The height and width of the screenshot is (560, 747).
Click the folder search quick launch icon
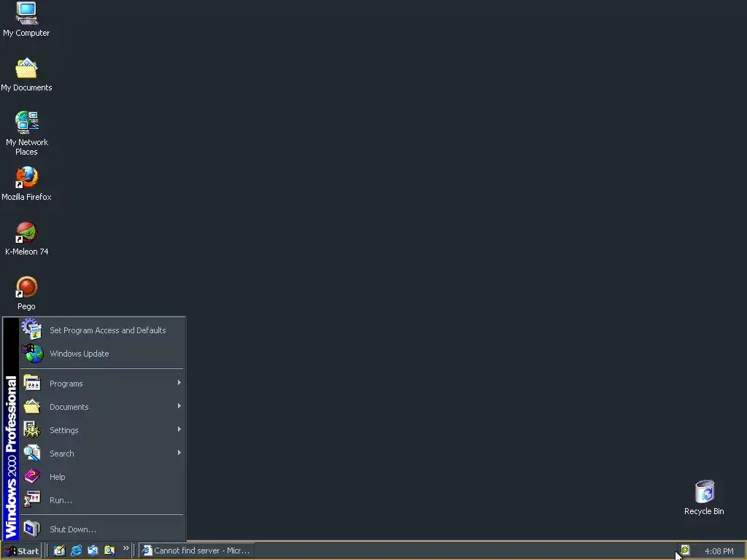109,551
